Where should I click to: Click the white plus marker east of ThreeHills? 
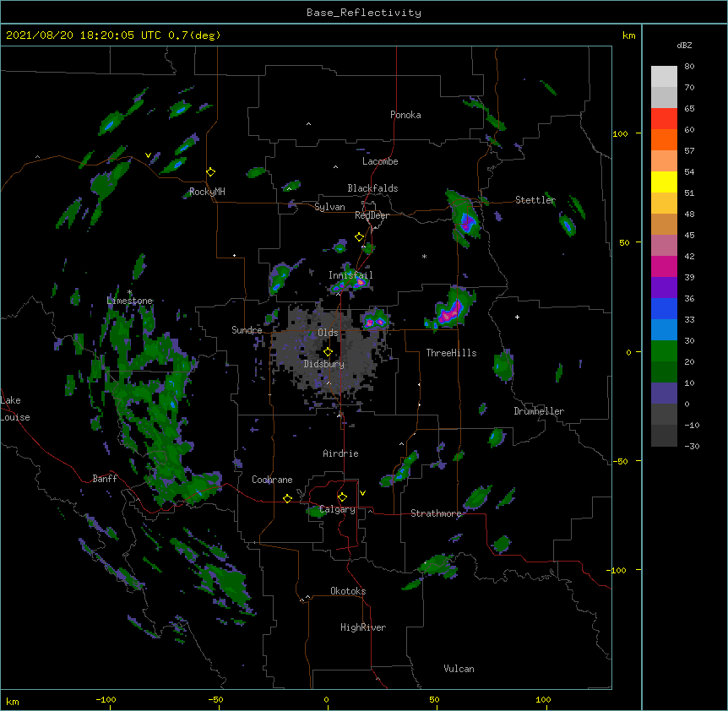tap(517, 317)
